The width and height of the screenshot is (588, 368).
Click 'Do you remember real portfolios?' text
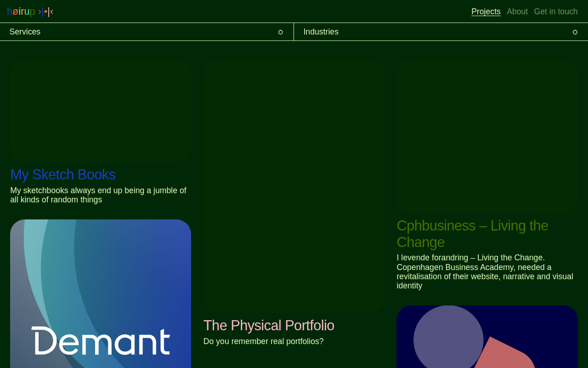point(264,341)
